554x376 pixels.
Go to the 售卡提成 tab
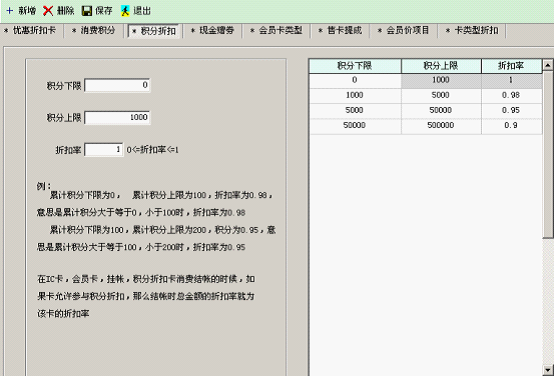pos(341,31)
